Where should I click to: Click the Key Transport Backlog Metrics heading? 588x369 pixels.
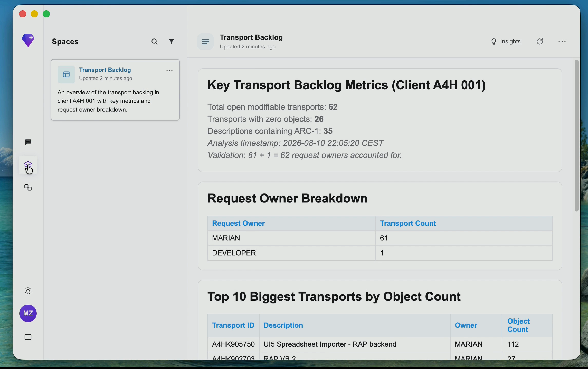pyautogui.click(x=347, y=85)
